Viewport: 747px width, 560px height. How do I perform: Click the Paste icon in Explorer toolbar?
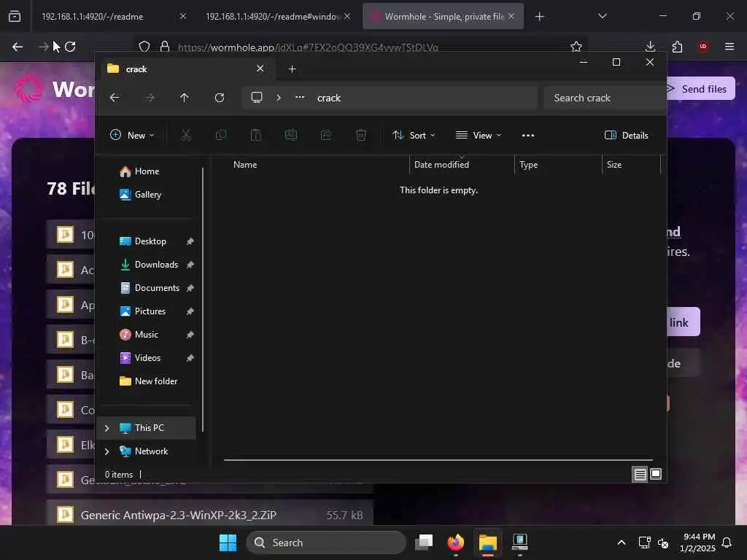[256, 135]
